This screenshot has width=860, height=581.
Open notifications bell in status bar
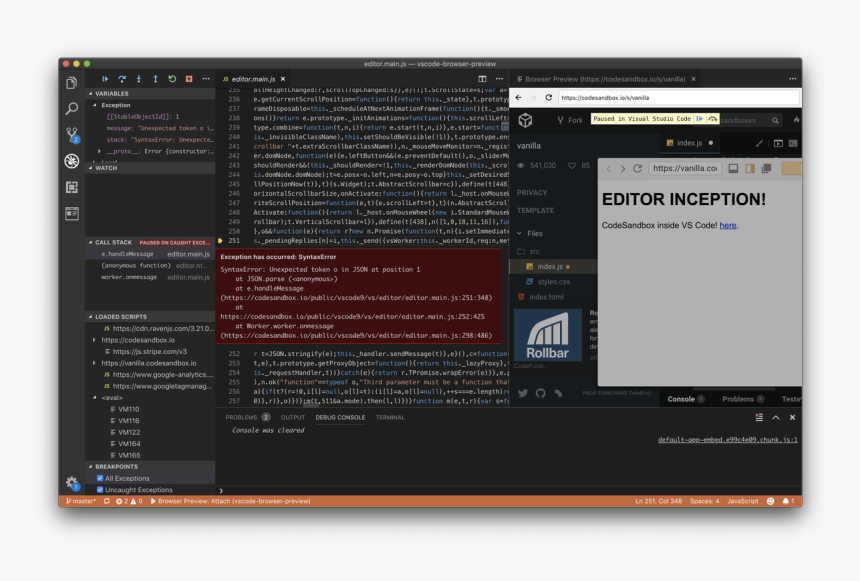tap(788, 501)
